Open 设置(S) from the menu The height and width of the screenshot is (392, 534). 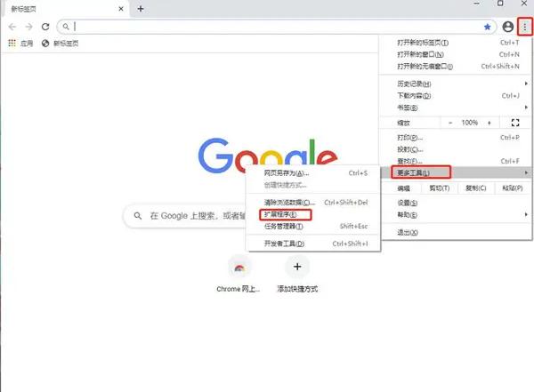tap(457, 203)
